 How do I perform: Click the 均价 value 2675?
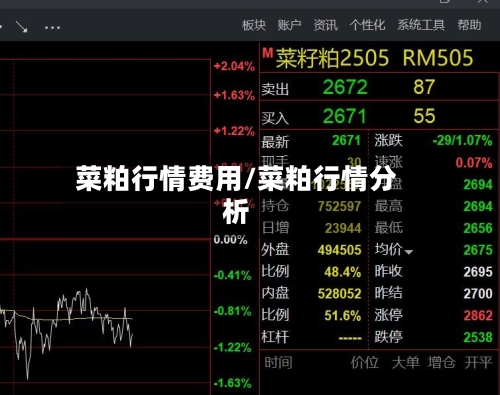(x=478, y=250)
